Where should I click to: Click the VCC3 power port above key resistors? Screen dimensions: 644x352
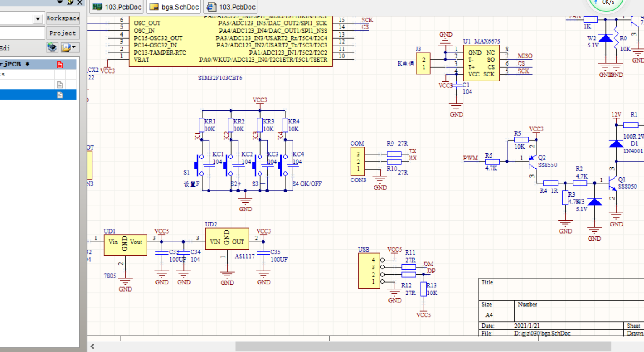pyautogui.click(x=259, y=100)
